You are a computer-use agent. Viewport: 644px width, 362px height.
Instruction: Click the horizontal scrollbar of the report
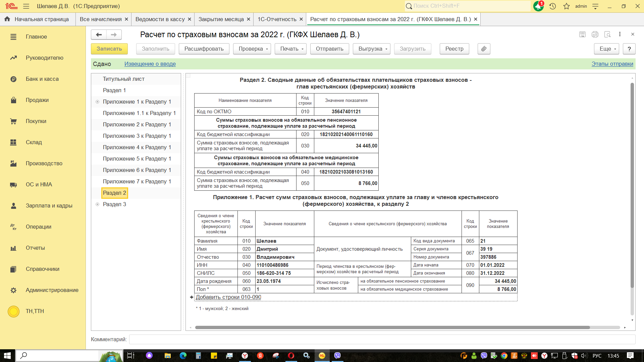[392, 327]
